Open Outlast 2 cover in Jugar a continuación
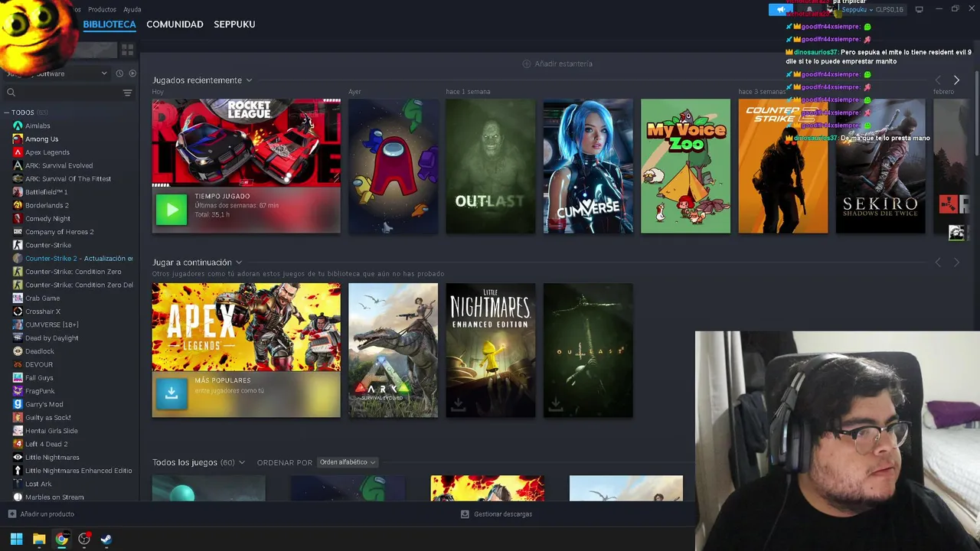Image resolution: width=980 pixels, height=551 pixels. [588, 350]
